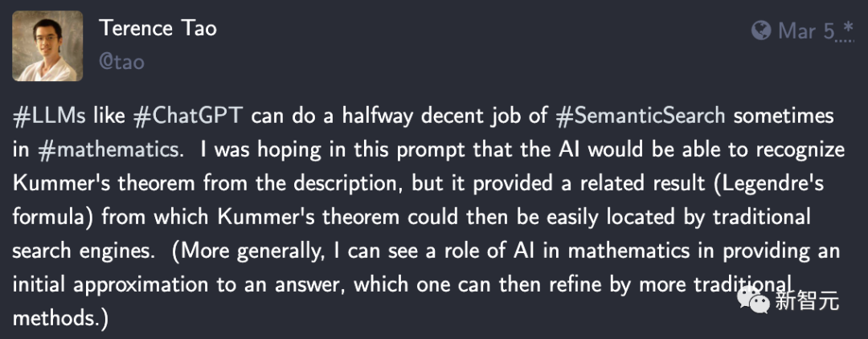This screenshot has width=868, height=339.
Task: Click the final word "methods.)"
Action: [x=60, y=318]
